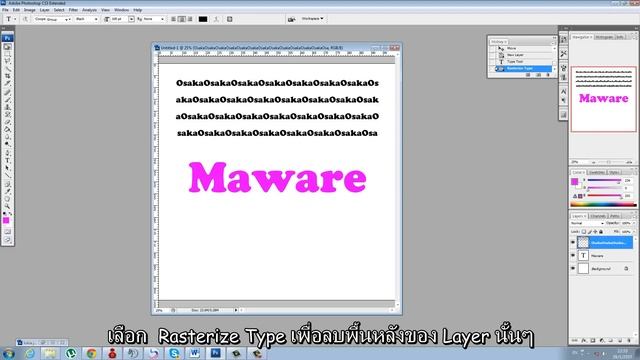640x360 pixels.
Task: Click the History panel new snapshot icon
Action: (x=538, y=75)
